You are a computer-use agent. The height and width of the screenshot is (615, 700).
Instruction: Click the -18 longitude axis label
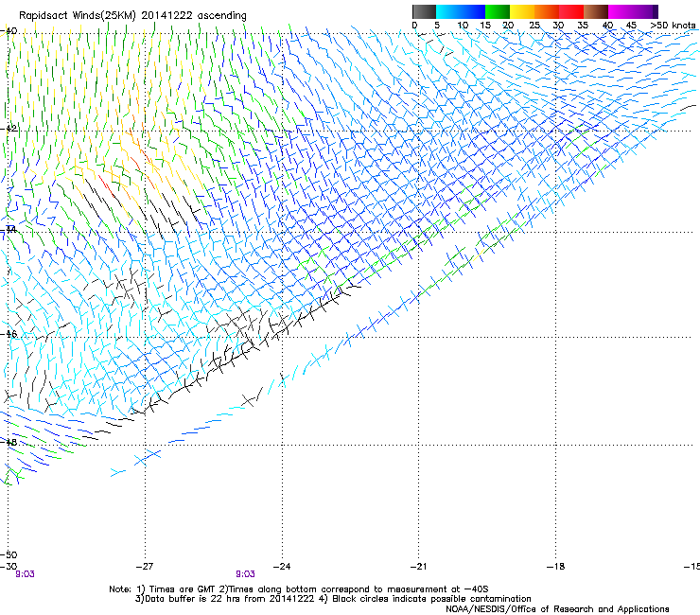555,567
